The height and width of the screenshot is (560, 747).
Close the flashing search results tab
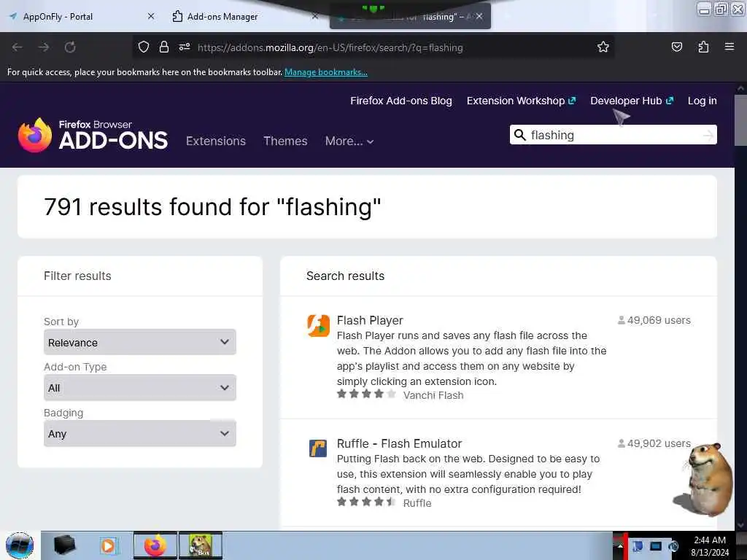(x=479, y=16)
